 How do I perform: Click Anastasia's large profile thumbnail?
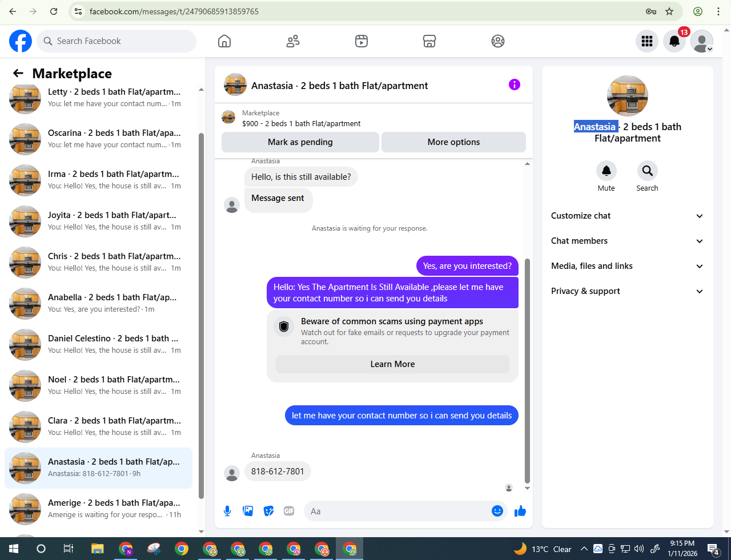(x=627, y=96)
